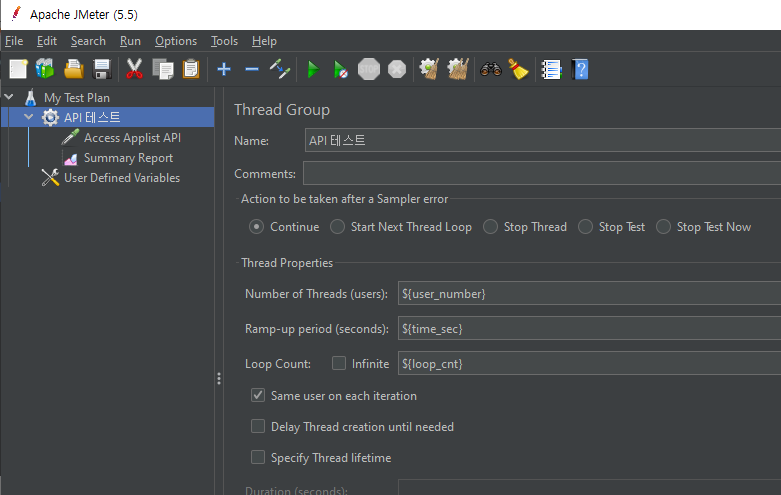Save the test plan with the floppy icon
The height and width of the screenshot is (495, 781).
(102, 69)
